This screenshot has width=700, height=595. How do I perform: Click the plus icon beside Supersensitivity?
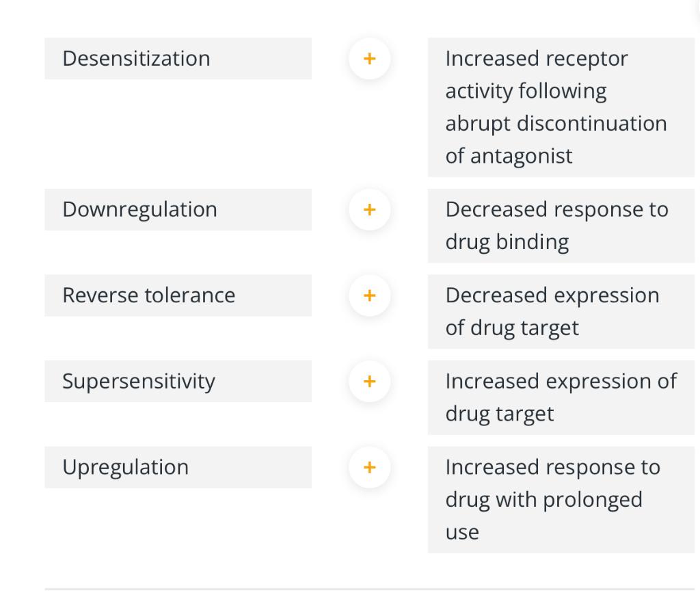point(369,382)
